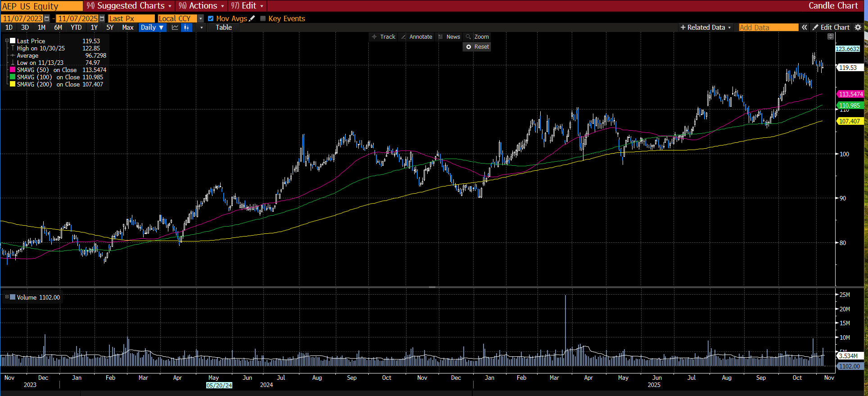The height and width of the screenshot is (396, 868).
Task: Switch to line chart type icon
Action: [175, 27]
